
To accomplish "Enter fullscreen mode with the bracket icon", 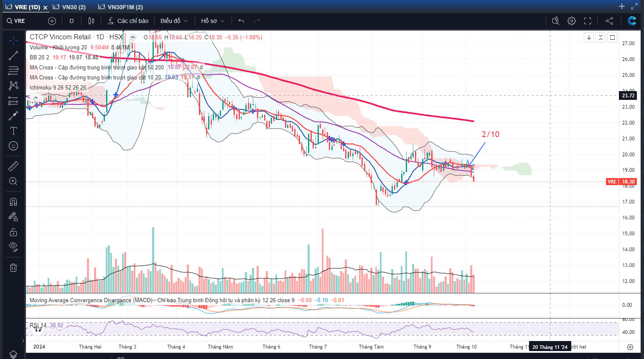I will point(588,21).
